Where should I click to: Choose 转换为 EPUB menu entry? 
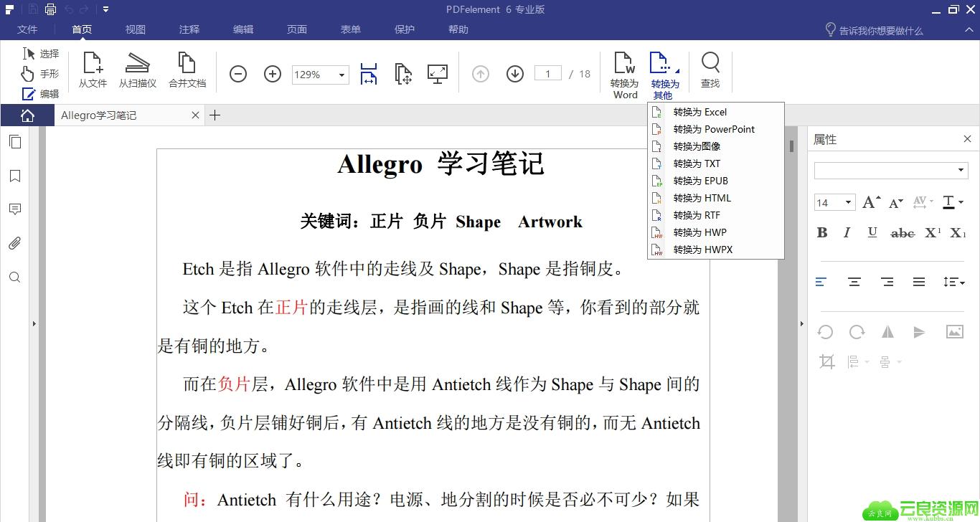(x=715, y=181)
